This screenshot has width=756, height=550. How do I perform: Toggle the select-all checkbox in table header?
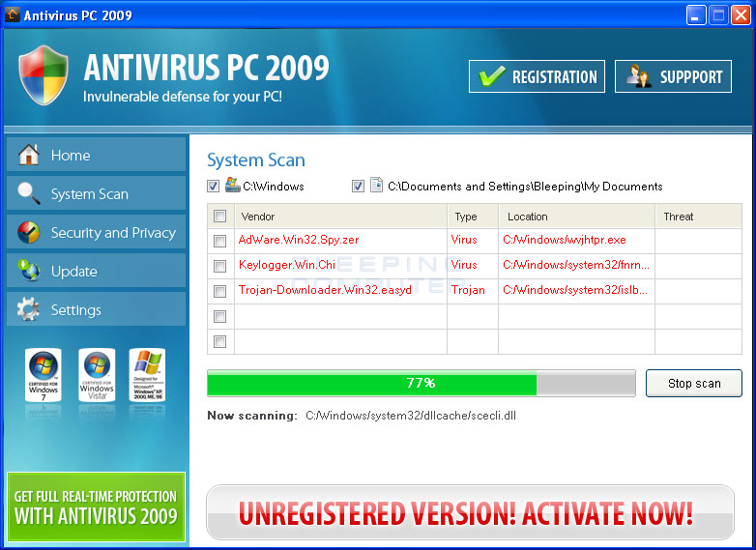tap(219, 216)
